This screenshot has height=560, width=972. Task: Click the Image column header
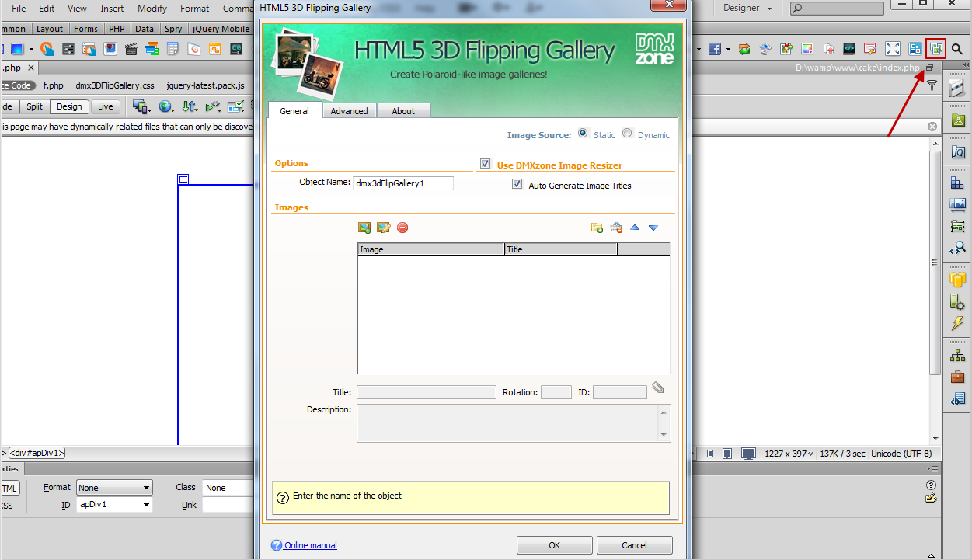431,249
